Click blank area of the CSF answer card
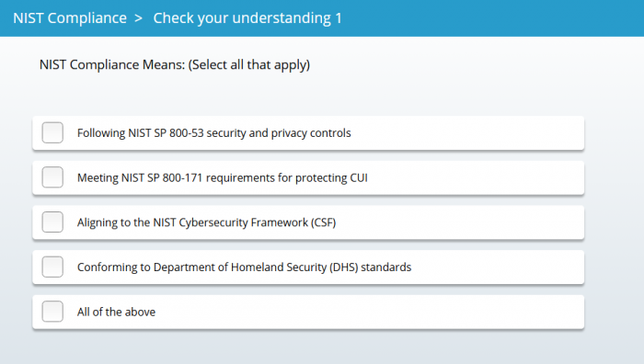 click(x=460, y=222)
